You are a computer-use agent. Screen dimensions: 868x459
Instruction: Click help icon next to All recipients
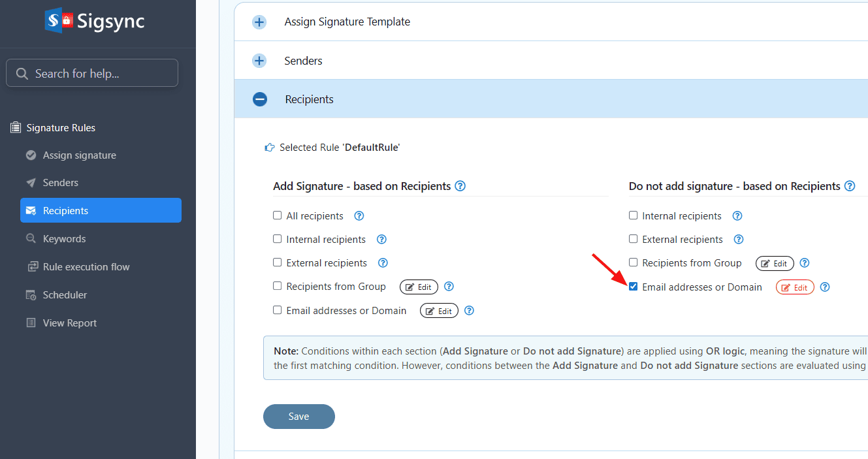359,216
